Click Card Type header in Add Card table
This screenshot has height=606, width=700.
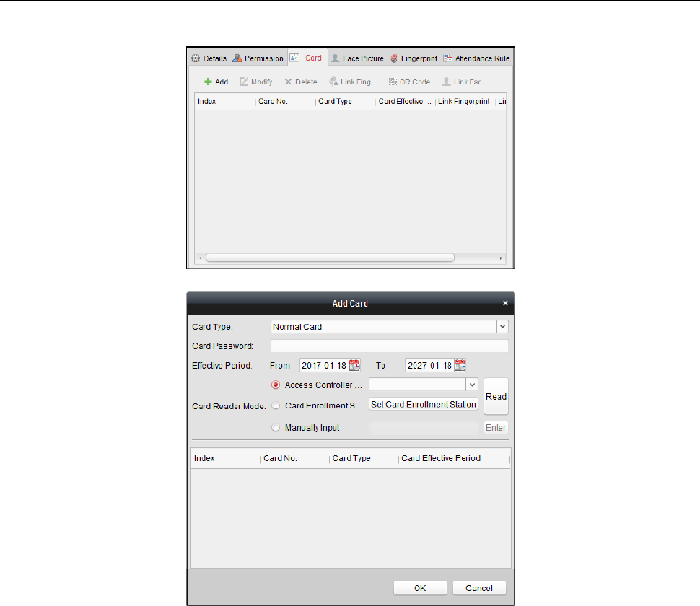[364, 458]
